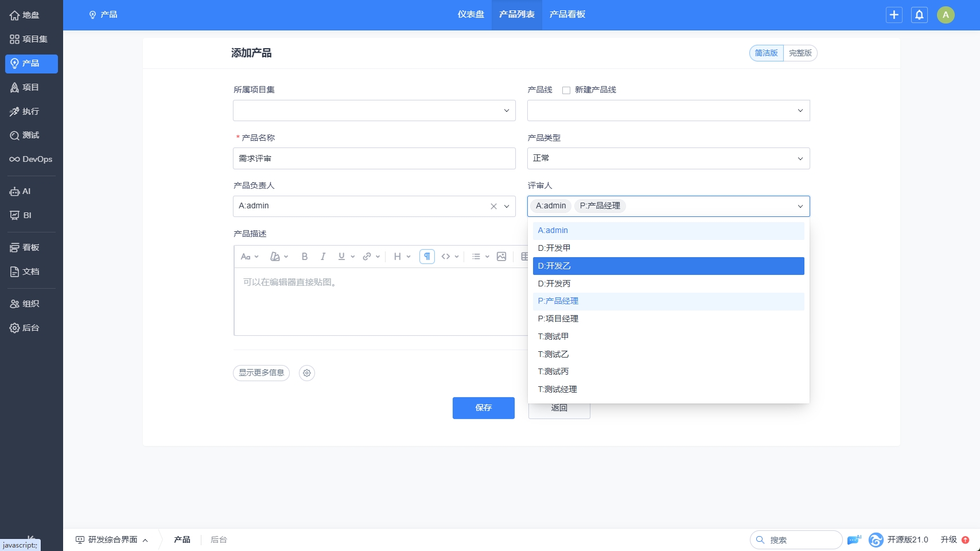Switch to 完整版 form mode

click(800, 53)
